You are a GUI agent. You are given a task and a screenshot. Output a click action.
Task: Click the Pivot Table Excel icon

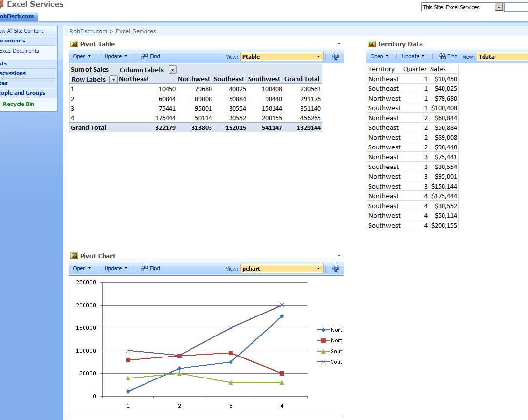(74, 44)
